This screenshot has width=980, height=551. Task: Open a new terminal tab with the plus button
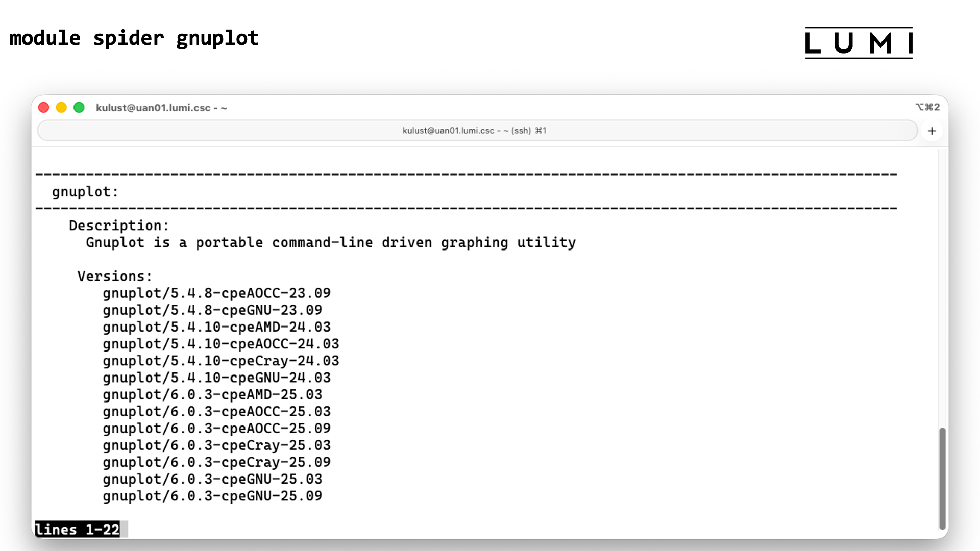pyautogui.click(x=932, y=131)
